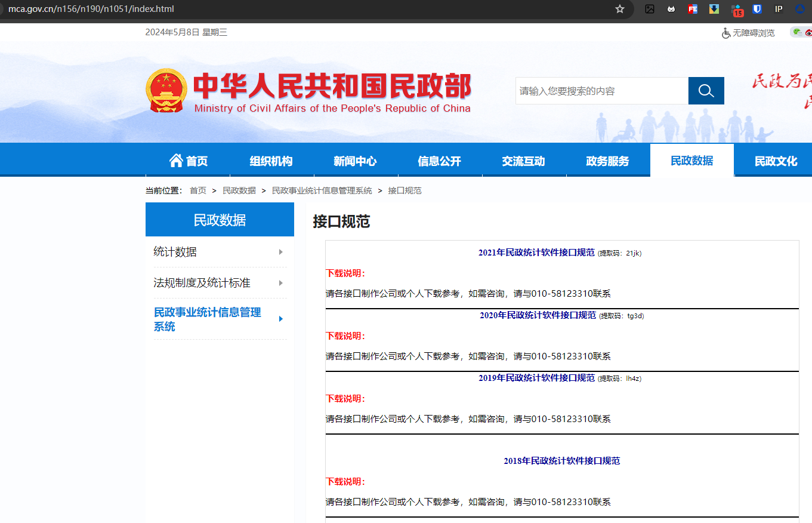Click the extraction code 提取码: tg3d
Screen dimensions: 812x523
click(621, 316)
